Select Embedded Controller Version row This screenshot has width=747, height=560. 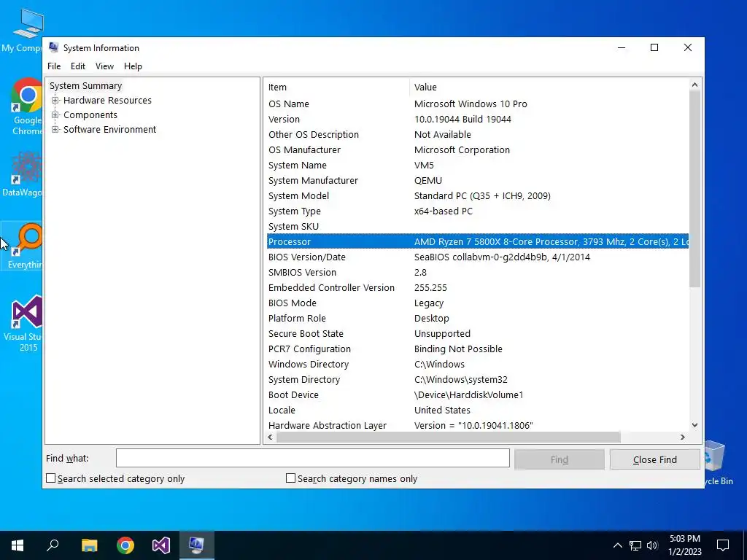(x=477, y=287)
